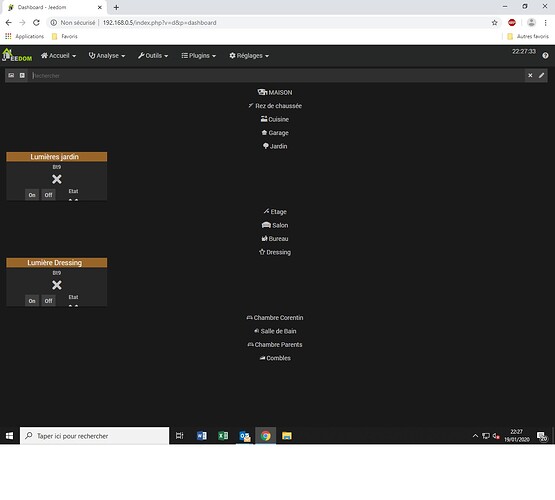Turn On Lumières jardin
The image size is (555, 500).
point(32,195)
